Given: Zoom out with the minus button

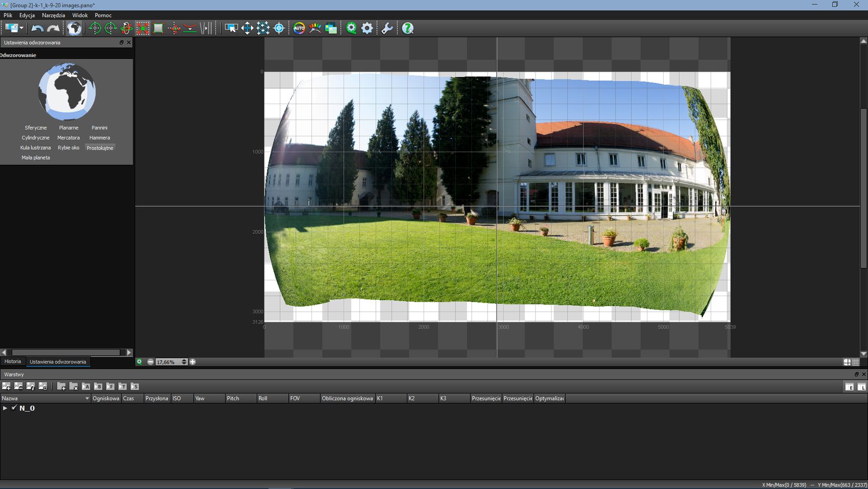Looking at the screenshot, I should coord(150,362).
